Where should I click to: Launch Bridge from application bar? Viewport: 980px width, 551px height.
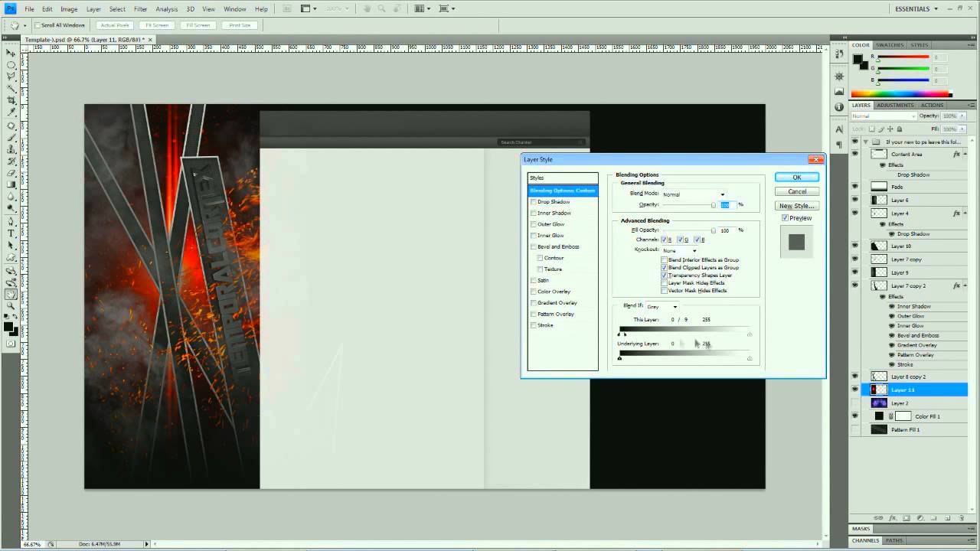(286, 8)
